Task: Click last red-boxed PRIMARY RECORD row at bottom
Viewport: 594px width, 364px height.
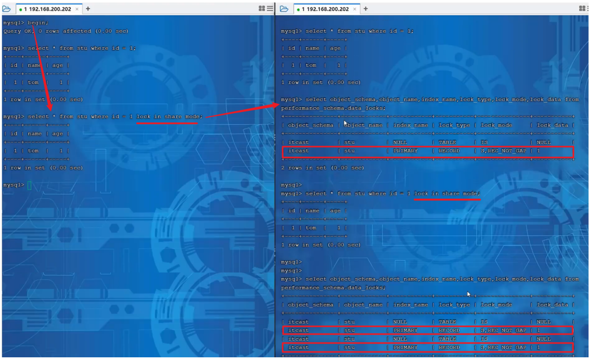Action: [428, 348]
